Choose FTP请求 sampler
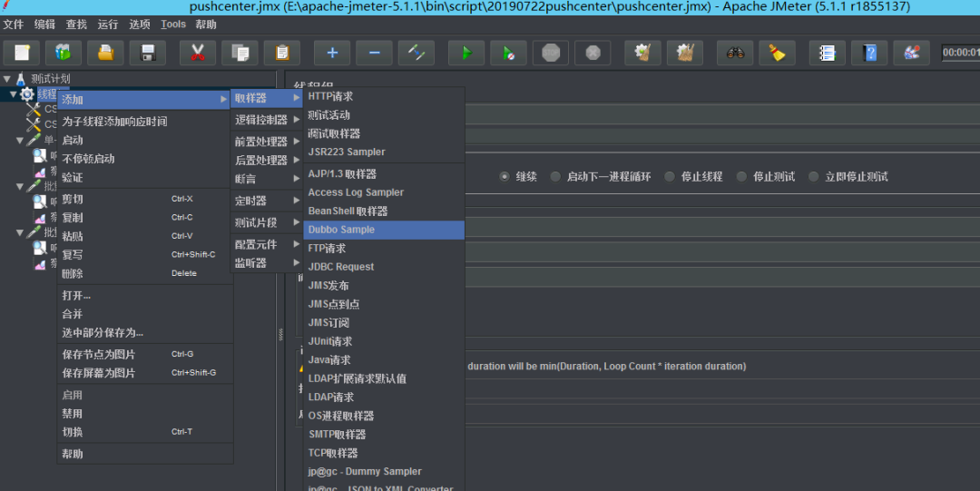This screenshot has width=980, height=491. point(384,249)
